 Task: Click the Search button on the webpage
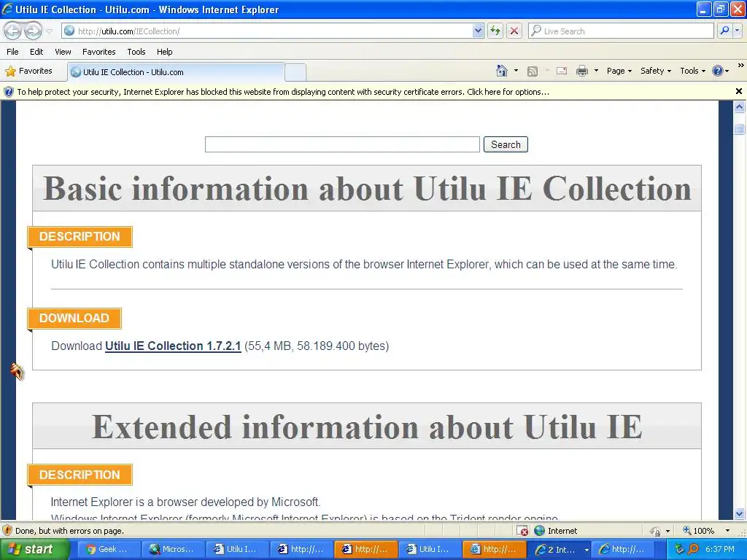(x=506, y=144)
